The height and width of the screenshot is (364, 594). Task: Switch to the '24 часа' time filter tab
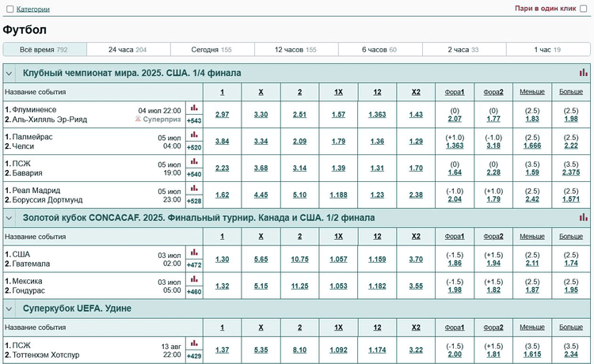coord(127,49)
